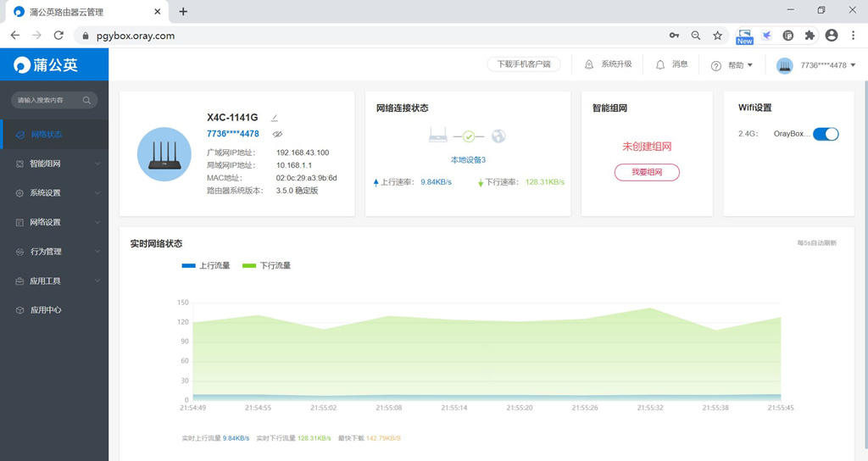This screenshot has height=461, width=868.
Task: Open the 帮助 dropdown
Action: 732,65
